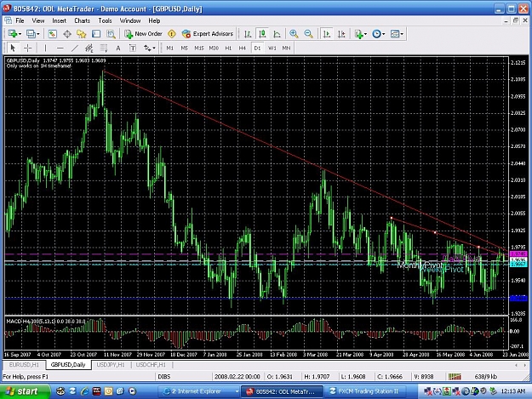Open the File menu
Image resolution: width=532 pixels, height=399 pixels.
[20, 20]
